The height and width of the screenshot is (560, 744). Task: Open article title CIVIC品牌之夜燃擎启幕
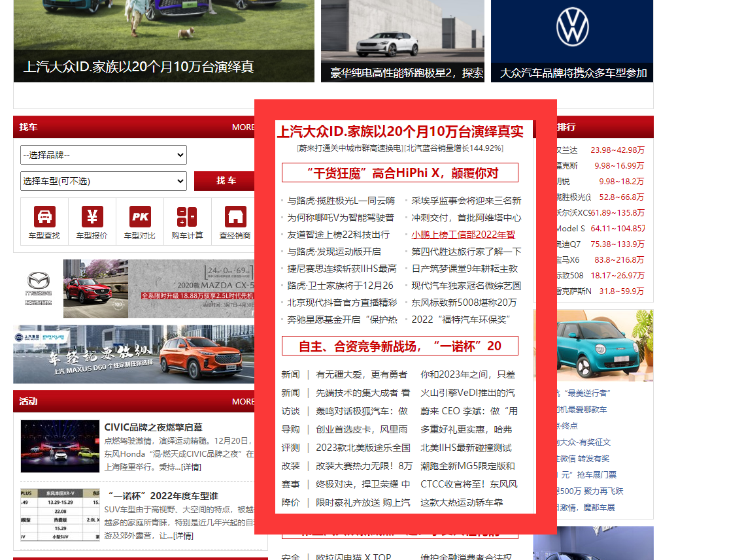click(x=153, y=427)
